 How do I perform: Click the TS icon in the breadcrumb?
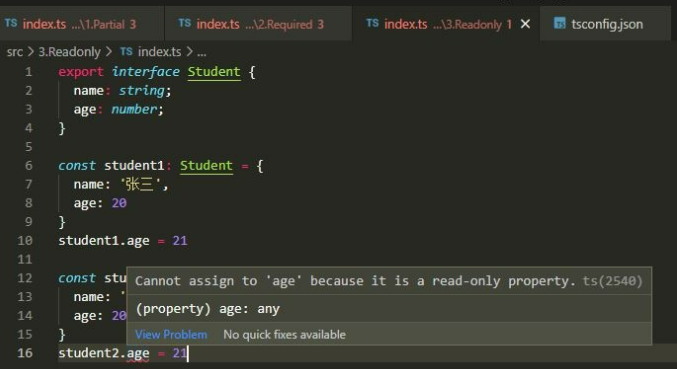point(126,52)
